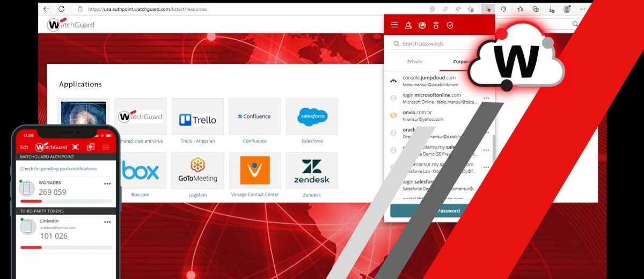Open options for login.microsoftonline.com entry

[486, 98]
